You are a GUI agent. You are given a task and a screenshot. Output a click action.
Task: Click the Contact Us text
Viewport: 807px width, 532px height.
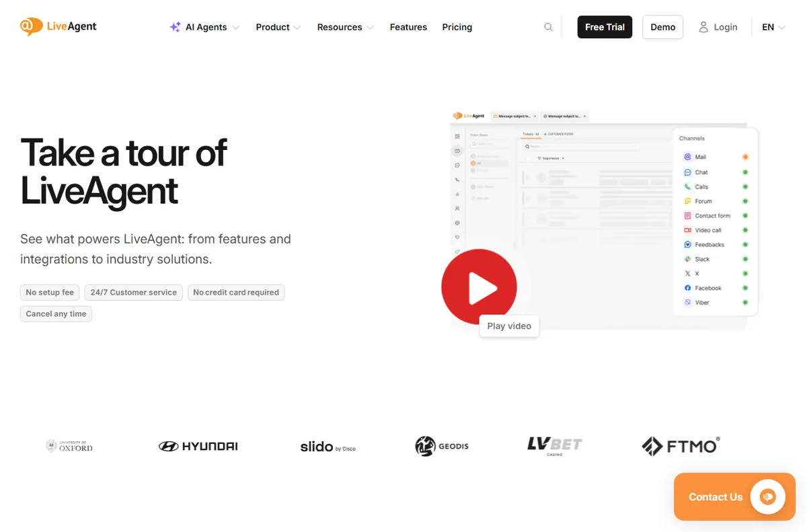(716, 497)
